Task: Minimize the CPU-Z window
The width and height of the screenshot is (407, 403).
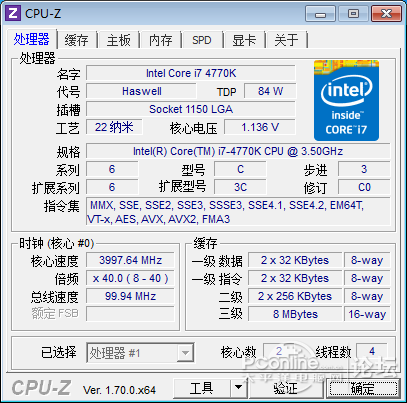Action: 321,14
